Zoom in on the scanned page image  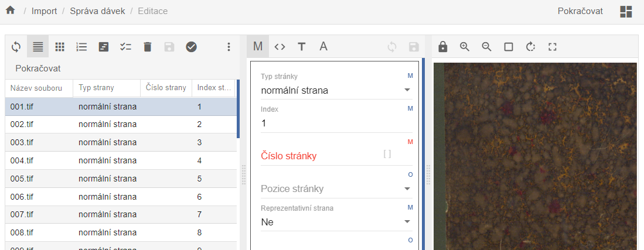(465, 47)
